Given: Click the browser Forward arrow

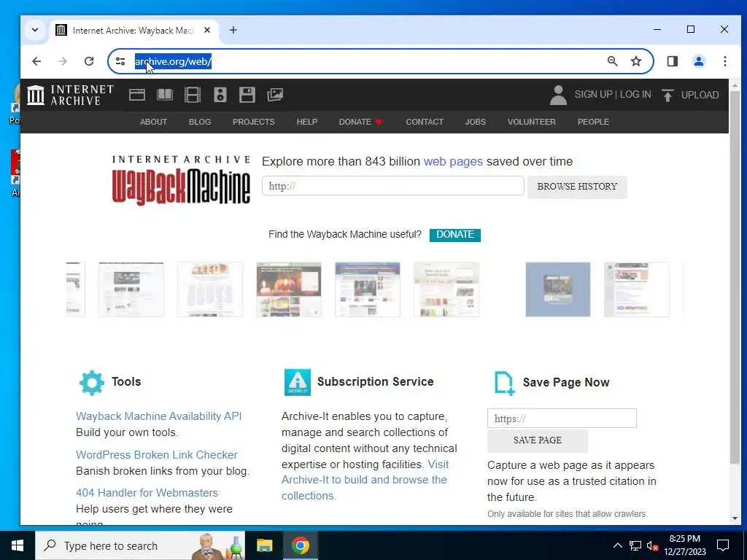Looking at the screenshot, I should 63,61.
